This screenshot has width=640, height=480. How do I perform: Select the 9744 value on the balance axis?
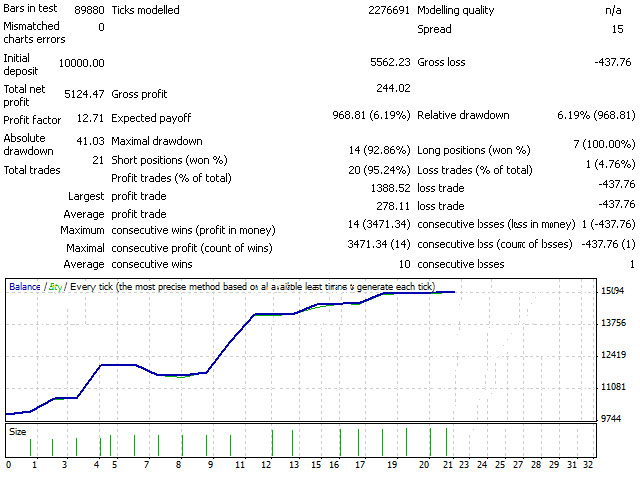[x=613, y=418]
